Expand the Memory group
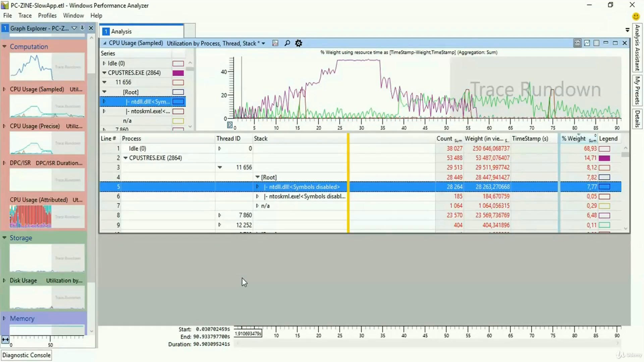 [x=4, y=318]
